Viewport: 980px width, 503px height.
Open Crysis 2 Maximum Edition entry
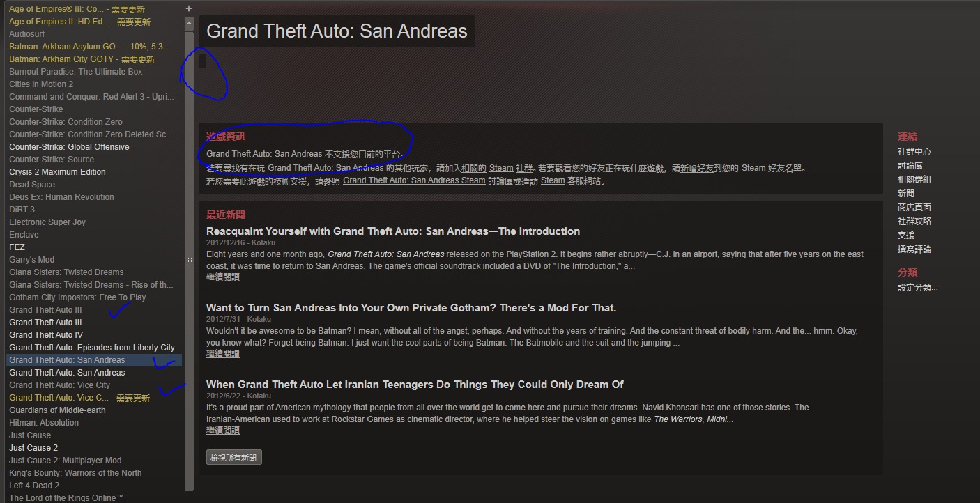(x=57, y=172)
